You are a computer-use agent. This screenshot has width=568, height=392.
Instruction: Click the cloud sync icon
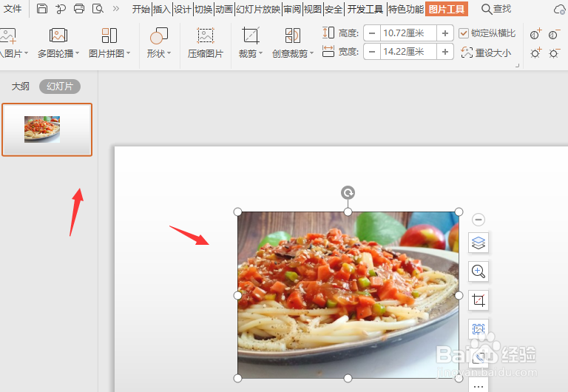coord(560,9)
